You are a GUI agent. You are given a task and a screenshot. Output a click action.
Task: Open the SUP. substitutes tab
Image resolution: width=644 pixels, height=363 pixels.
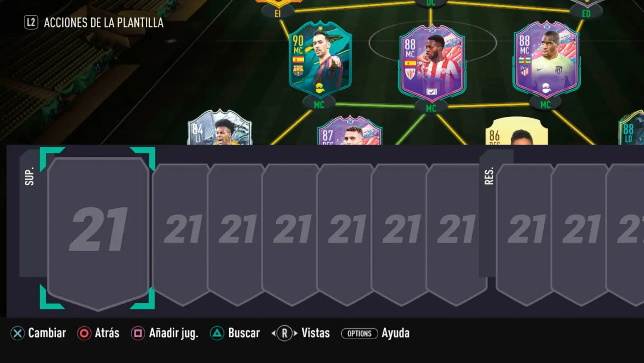click(x=29, y=176)
